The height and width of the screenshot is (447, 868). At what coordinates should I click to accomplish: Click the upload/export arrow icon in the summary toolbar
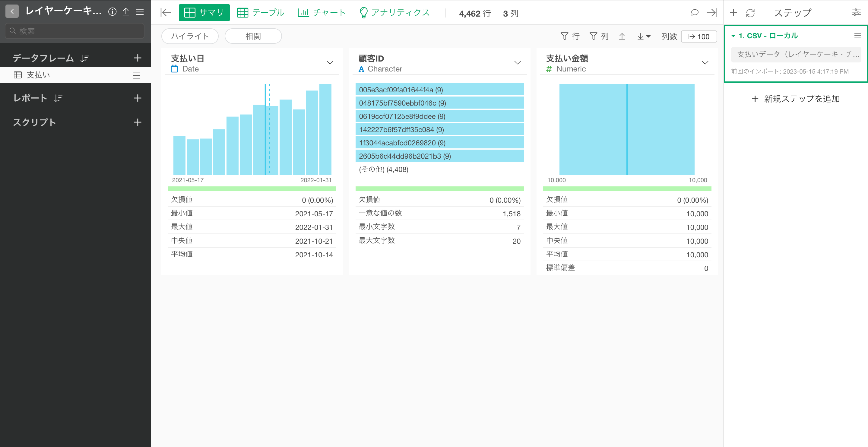pyautogui.click(x=622, y=36)
